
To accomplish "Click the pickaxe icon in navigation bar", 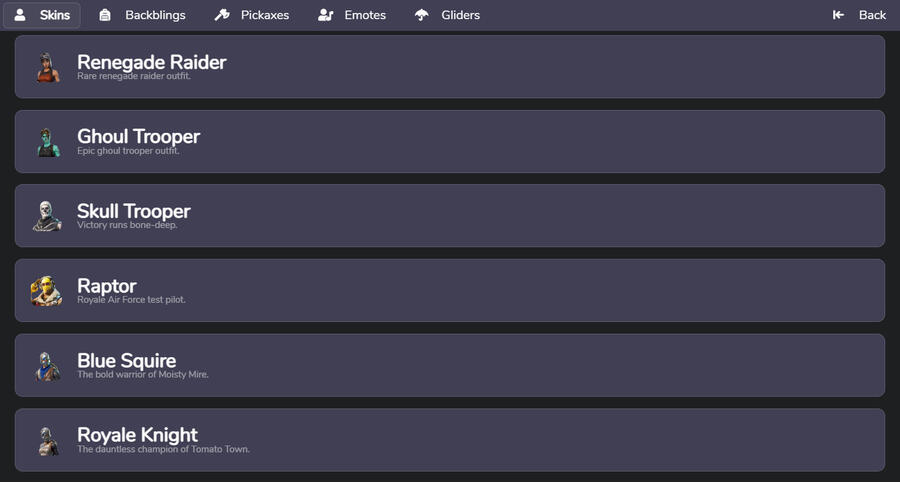I will pyautogui.click(x=222, y=15).
